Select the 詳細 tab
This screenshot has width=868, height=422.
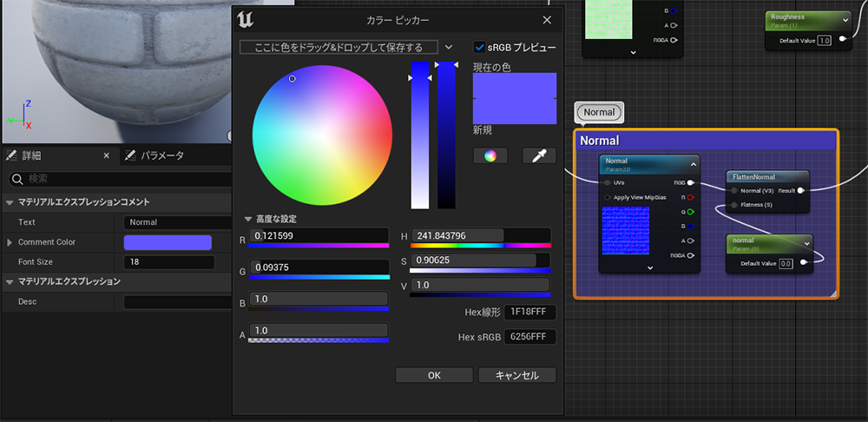(x=31, y=155)
